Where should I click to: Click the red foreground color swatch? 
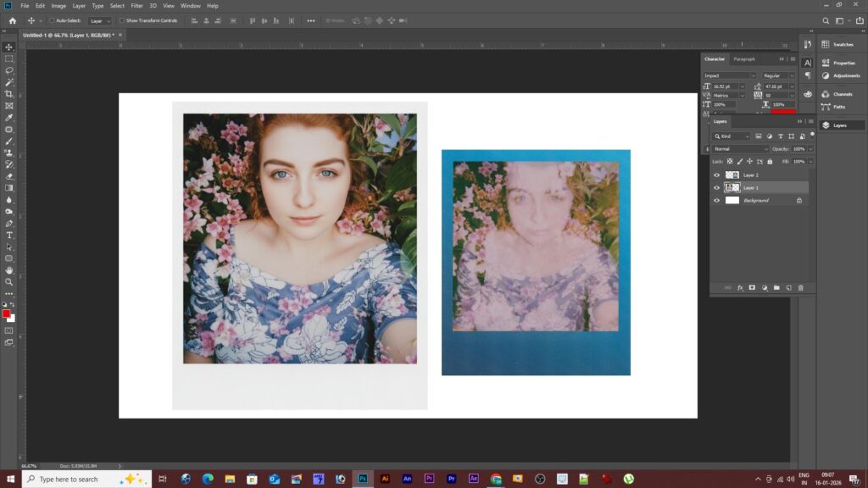coord(6,313)
